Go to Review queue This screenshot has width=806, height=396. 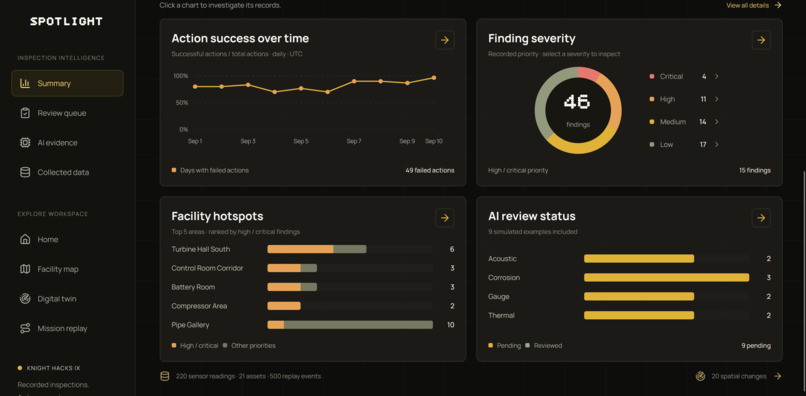(67, 113)
